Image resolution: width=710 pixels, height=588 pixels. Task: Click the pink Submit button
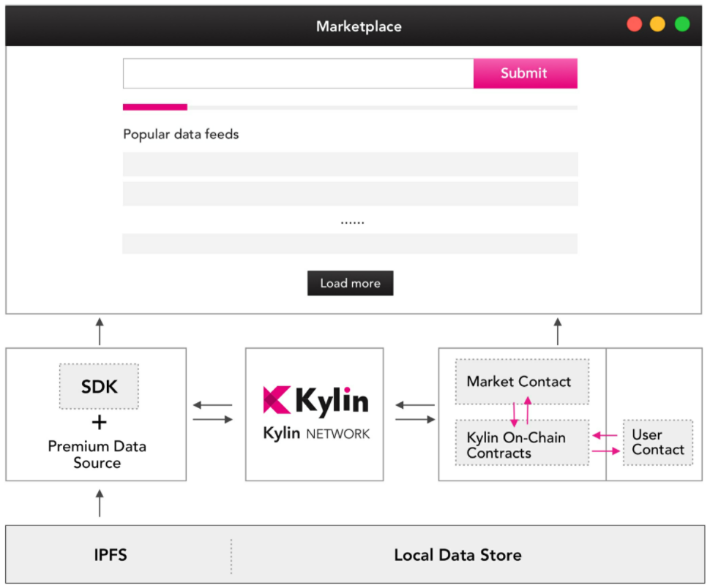(526, 73)
